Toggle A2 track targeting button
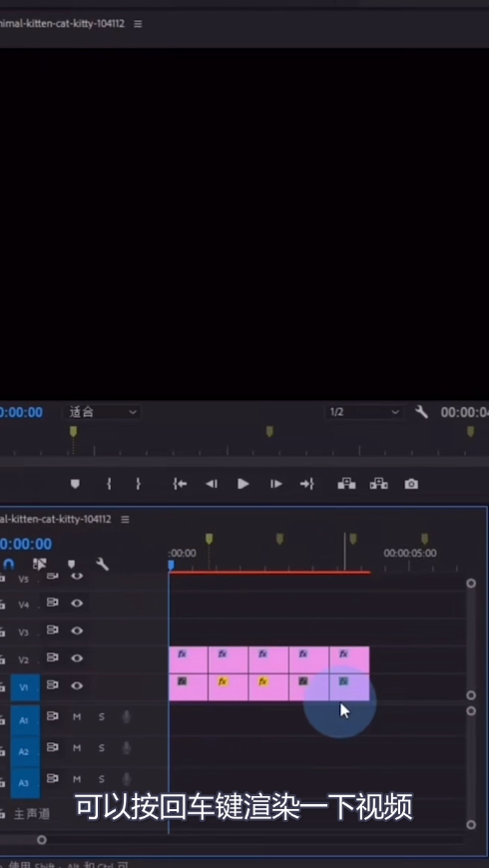 (x=25, y=751)
